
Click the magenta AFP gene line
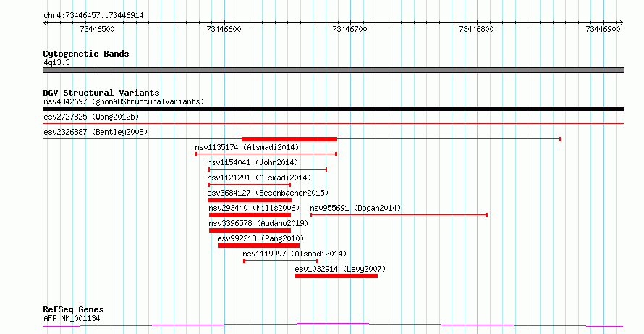(333, 325)
